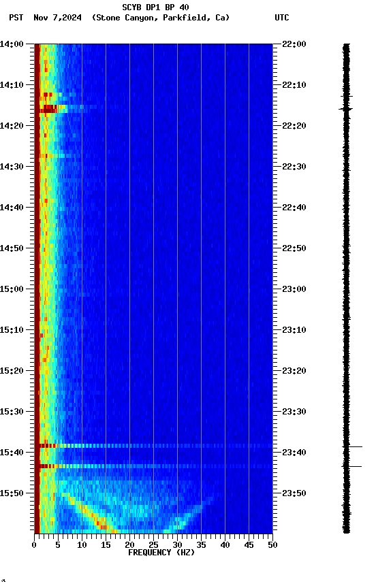Click the '14:40' PST time label
The height and width of the screenshot is (588, 376).
[x=12, y=208]
